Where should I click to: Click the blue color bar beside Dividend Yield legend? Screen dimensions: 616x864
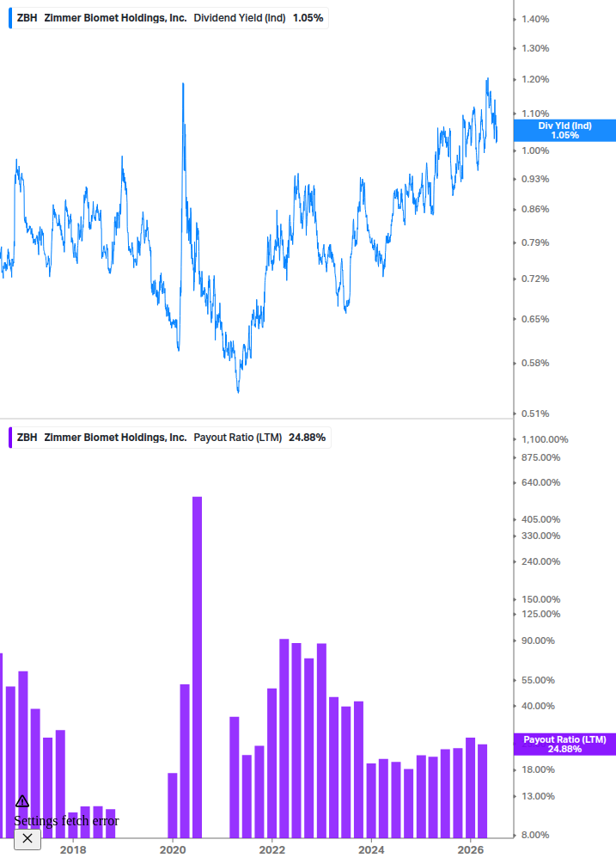click(10, 18)
